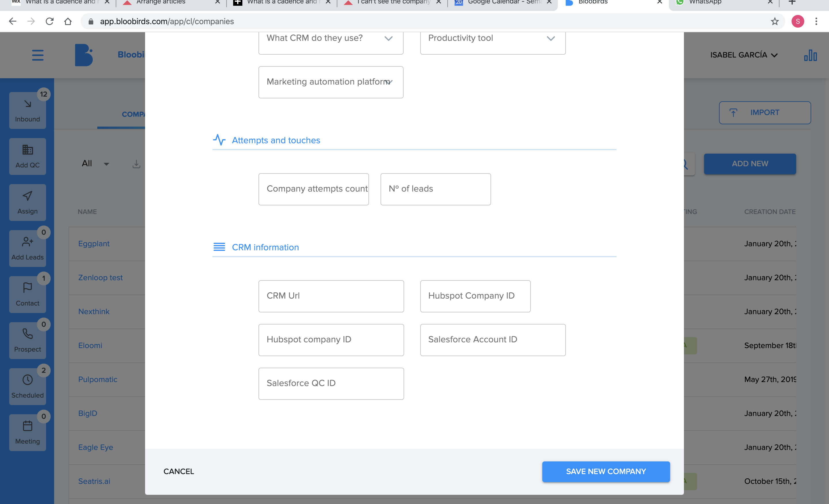Open the Seatris.ai company link
Screen dimensions: 829x504
click(x=94, y=482)
